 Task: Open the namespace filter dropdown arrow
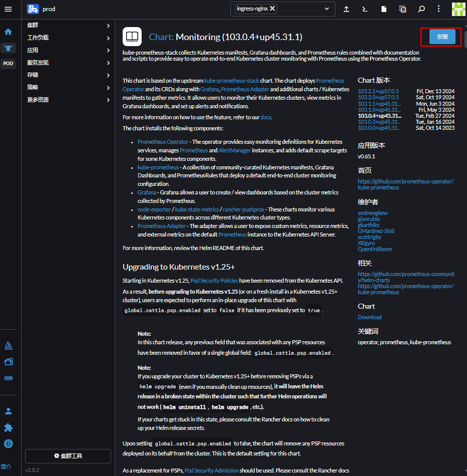point(326,9)
